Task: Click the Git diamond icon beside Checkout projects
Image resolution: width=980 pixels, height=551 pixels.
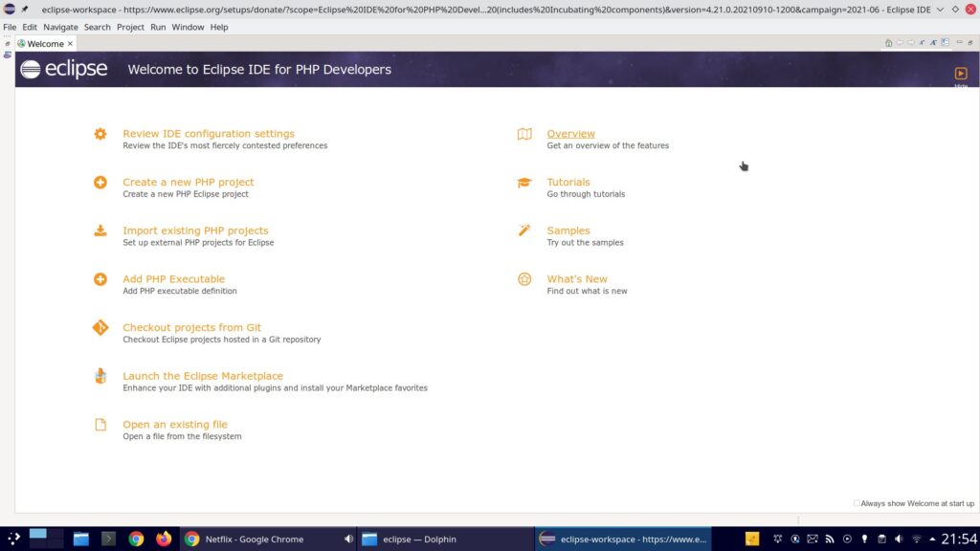Action: (x=100, y=327)
